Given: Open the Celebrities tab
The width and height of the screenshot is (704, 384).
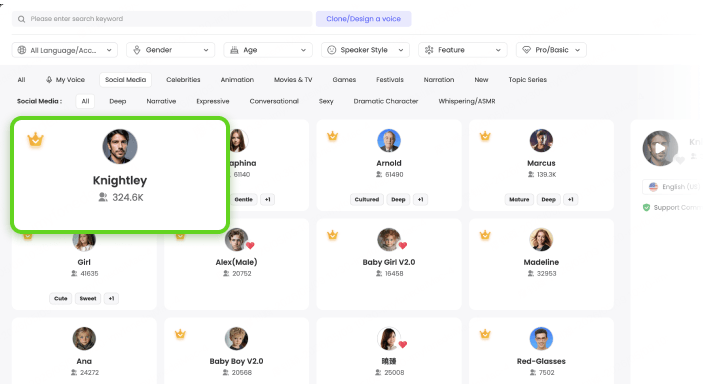Looking at the screenshot, I should 183,79.
